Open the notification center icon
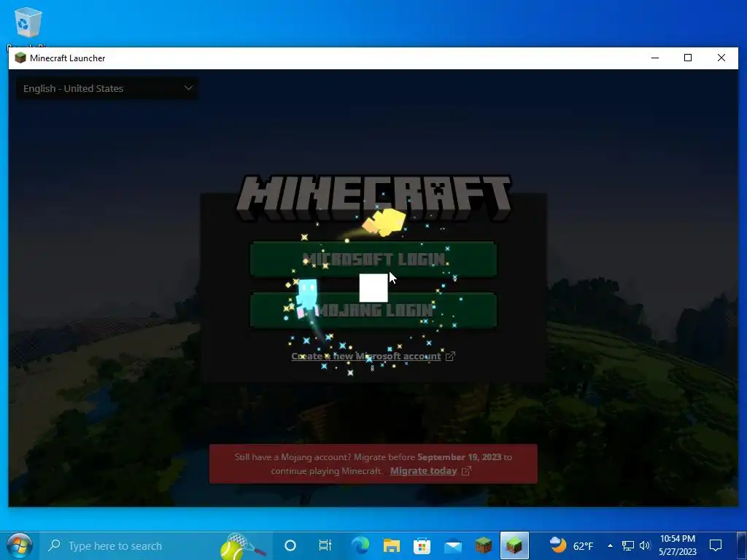 [716, 545]
